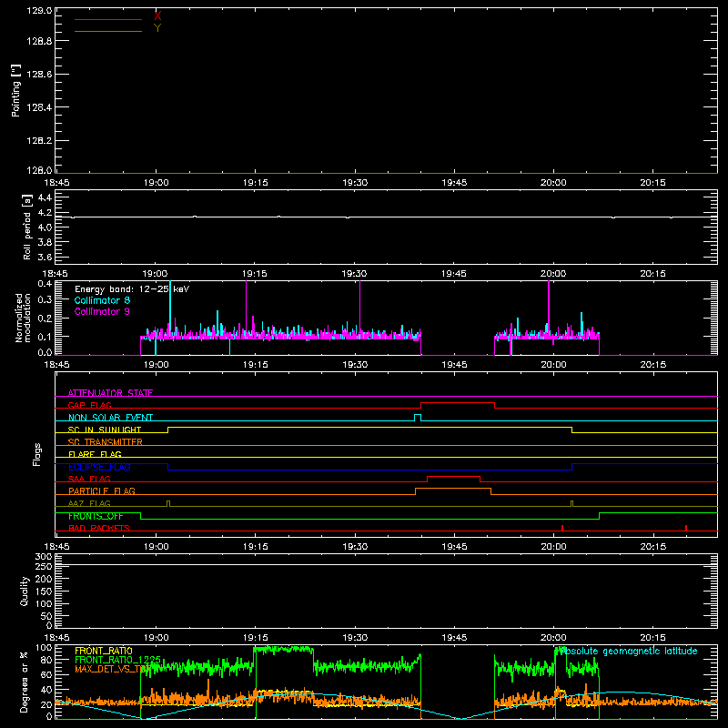Image resolution: width=728 pixels, height=728 pixels.
Task: Click the orange MAX_DET_VS_TOT legend label
Action: tap(113, 669)
